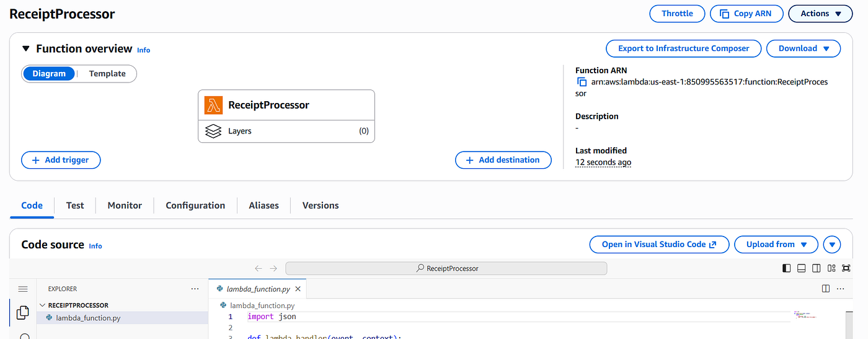Go to the Aliases tab

(264, 206)
